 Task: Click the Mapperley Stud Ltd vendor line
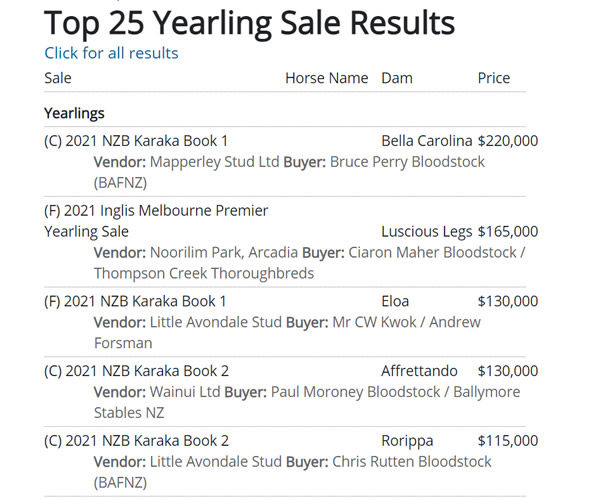point(215,162)
